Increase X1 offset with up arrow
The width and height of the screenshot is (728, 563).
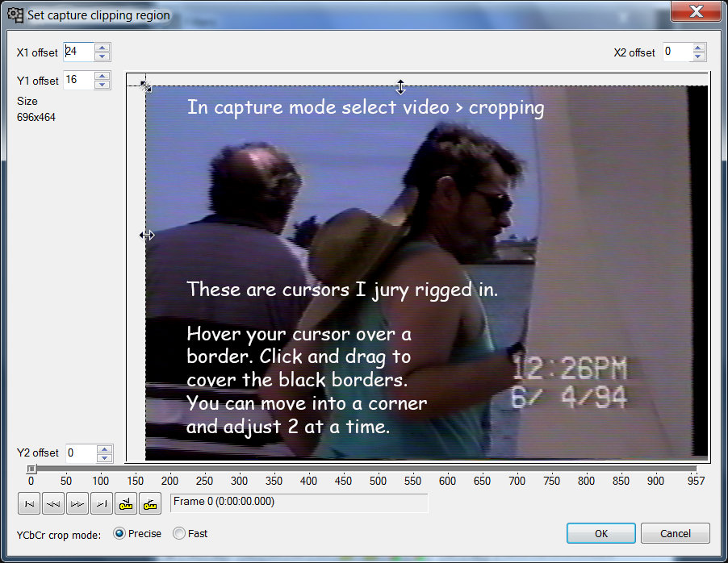103,47
